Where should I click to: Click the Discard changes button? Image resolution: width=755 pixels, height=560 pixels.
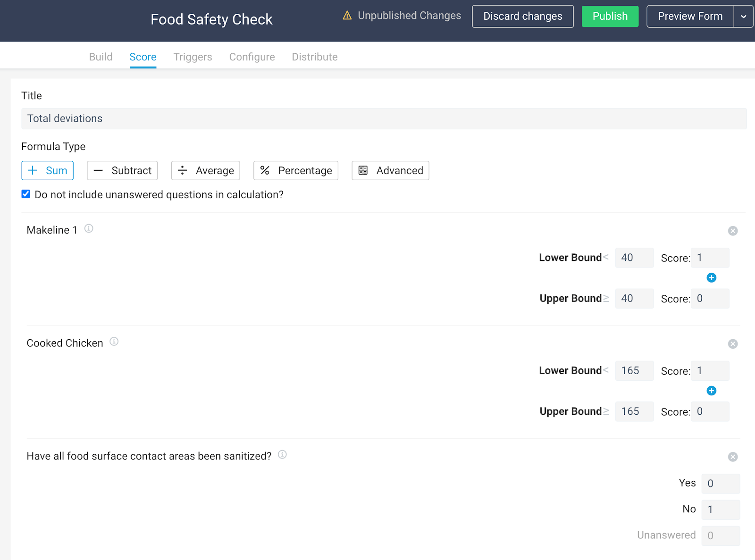(x=523, y=17)
